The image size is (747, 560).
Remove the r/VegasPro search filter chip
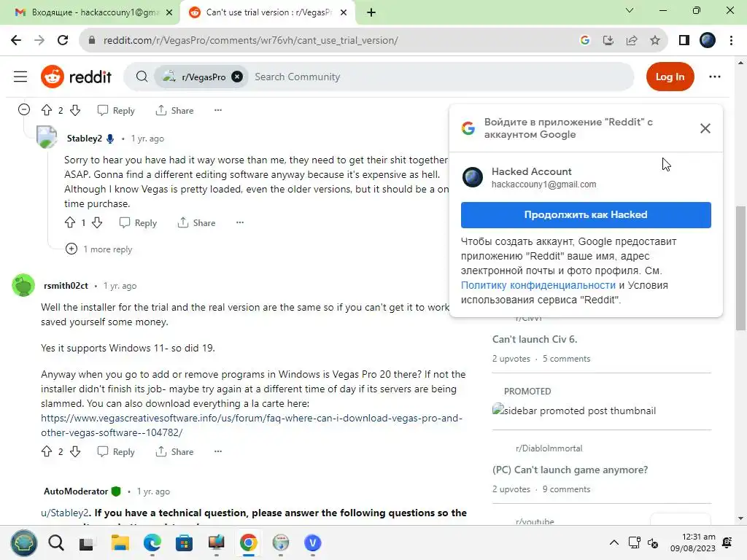(237, 77)
